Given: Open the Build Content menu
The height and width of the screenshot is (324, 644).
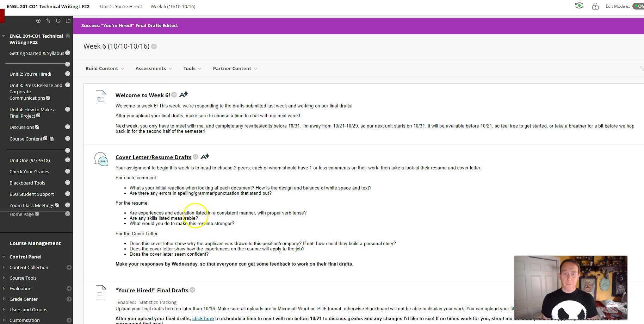Looking at the screenshot, I should pyautogui.click(x=105, y=68).
